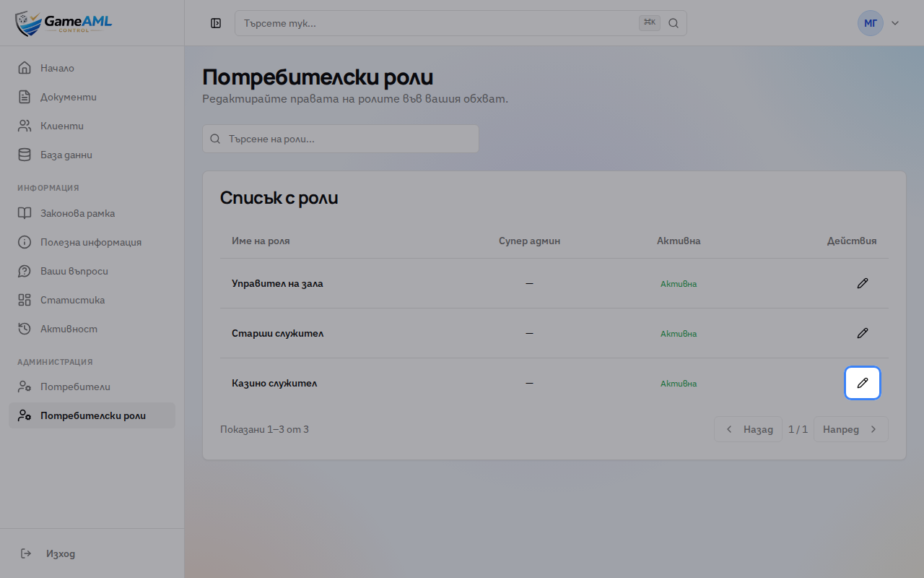The height and width of the screenshot is (578, 924).
Task: Click the Изход logout label
Action: click(x=61, y=553)
